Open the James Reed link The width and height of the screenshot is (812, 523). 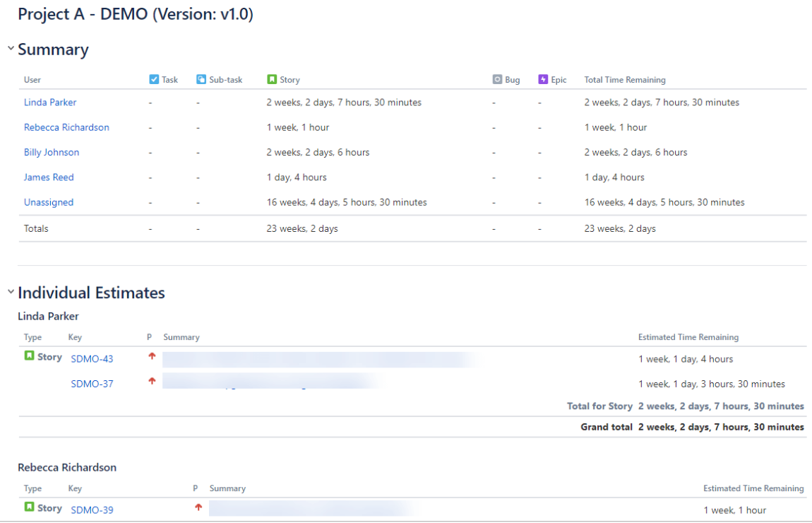(x=49, y=177)
